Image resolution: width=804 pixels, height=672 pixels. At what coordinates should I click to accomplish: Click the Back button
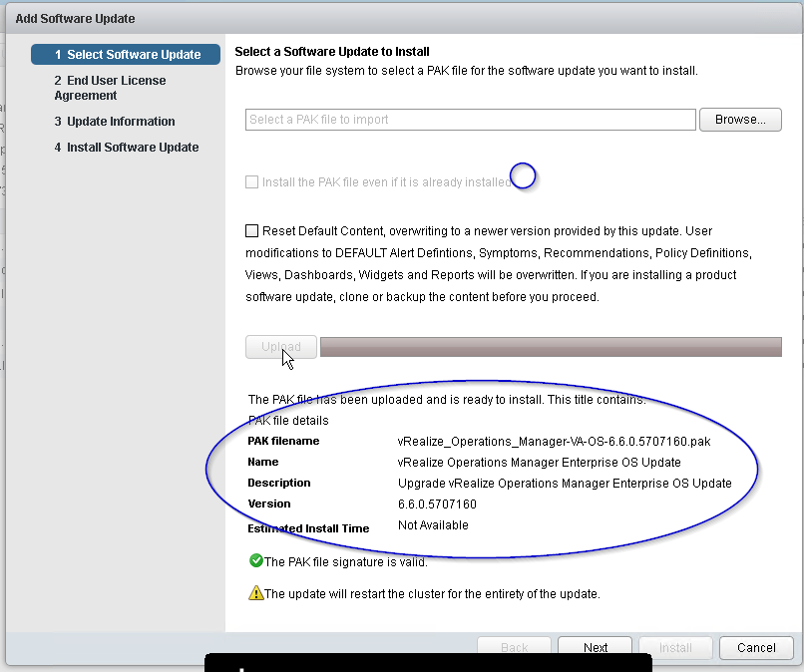point(514,647)
